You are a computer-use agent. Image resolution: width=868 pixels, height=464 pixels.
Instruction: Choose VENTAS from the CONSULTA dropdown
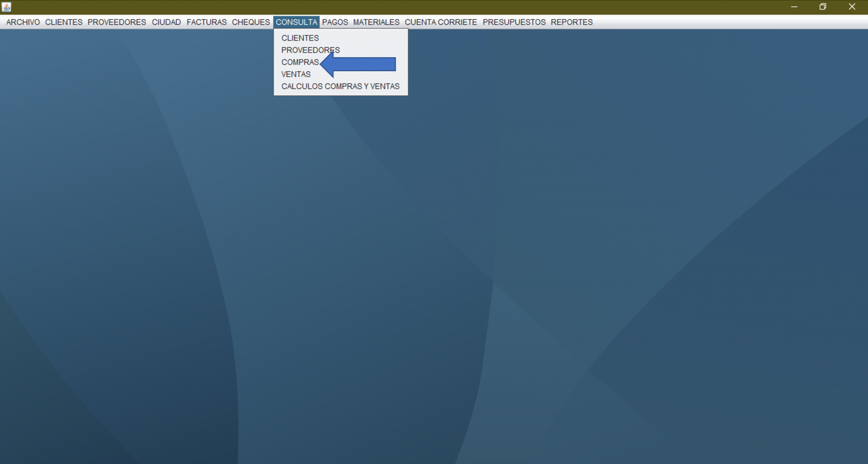pyautogui.click(x=296, y=75)
